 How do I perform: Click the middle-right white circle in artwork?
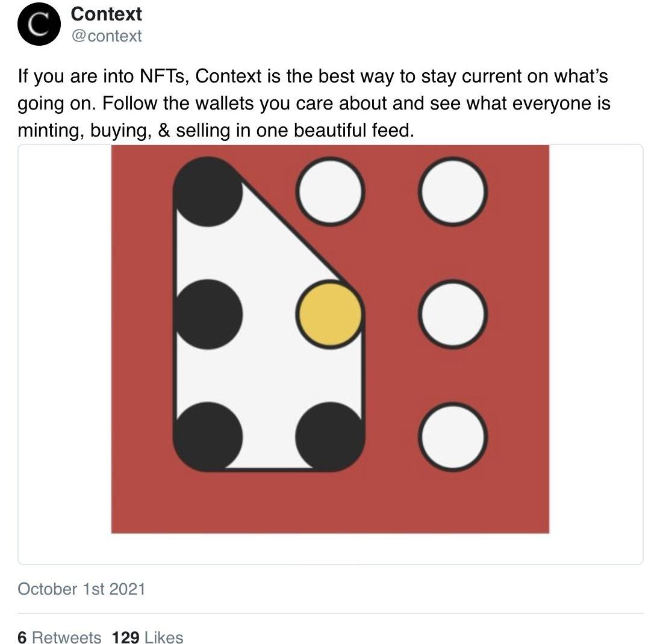(453, 314)
